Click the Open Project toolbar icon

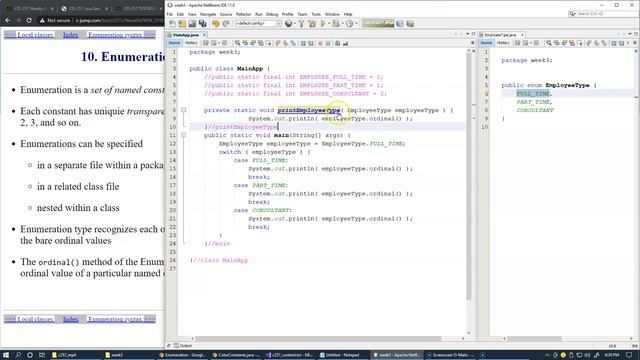tap(192, 24)
